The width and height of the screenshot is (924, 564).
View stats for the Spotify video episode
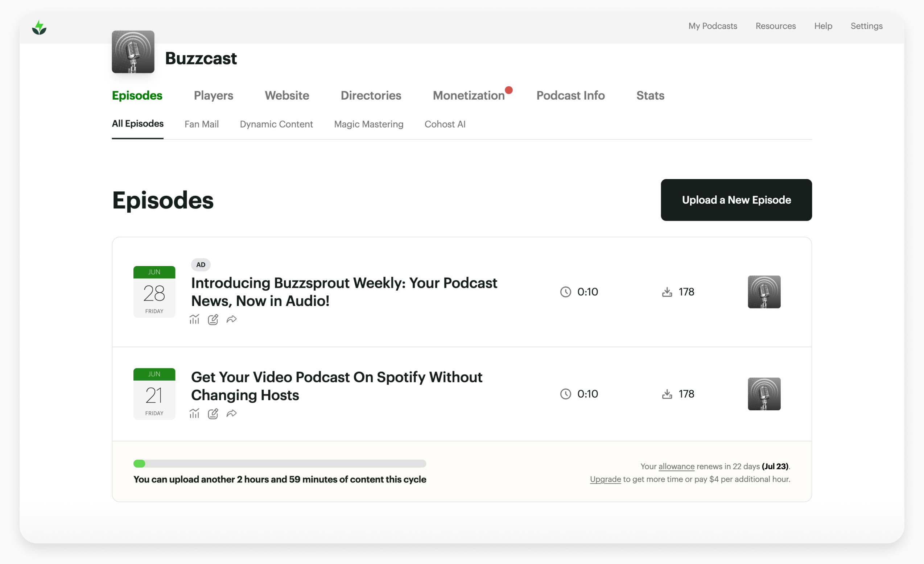195,413
